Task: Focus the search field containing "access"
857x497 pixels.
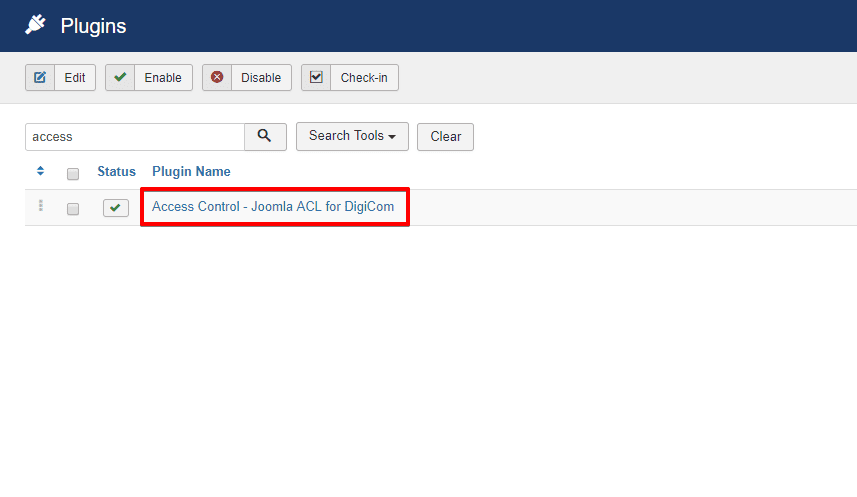Action: (x=134, y=137)
